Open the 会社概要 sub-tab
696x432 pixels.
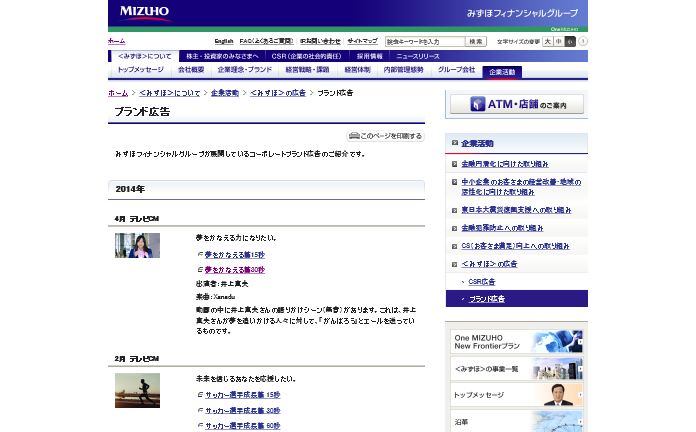(x=191, y=70)
